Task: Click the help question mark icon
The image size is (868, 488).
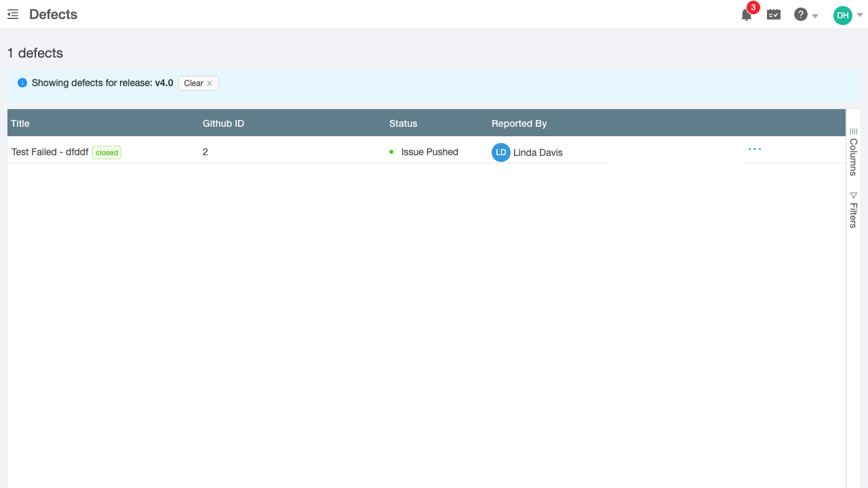Action: coord(801,14)
